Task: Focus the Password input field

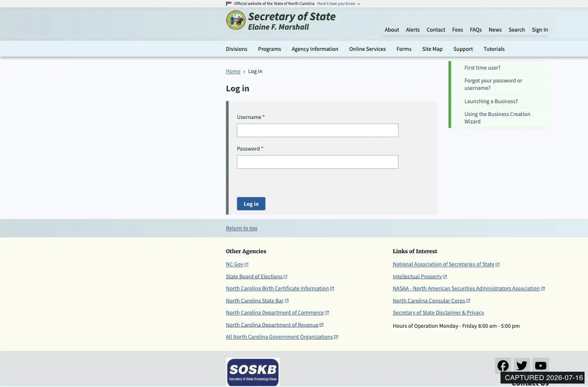Action: click(317, 162)
